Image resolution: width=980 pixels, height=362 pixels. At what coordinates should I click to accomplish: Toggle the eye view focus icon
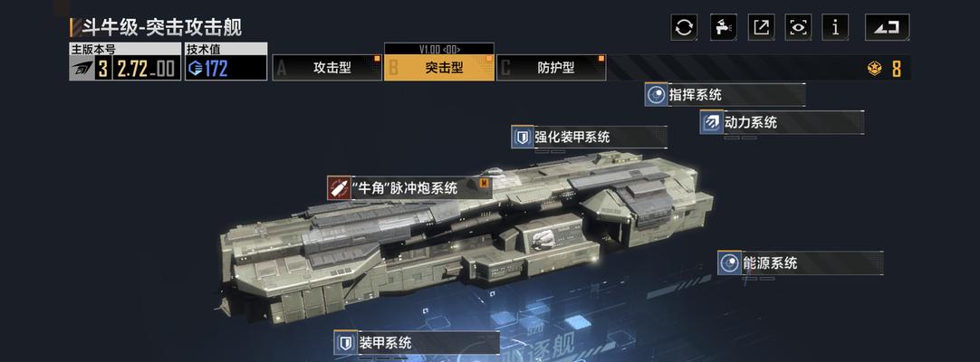click(x=798, y=27)
